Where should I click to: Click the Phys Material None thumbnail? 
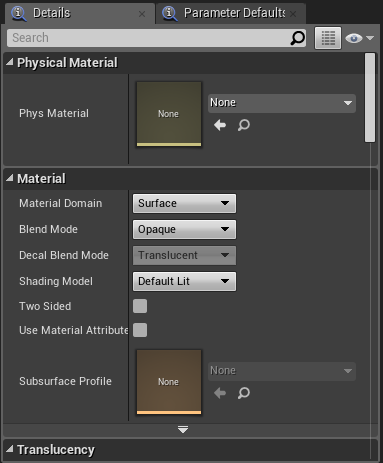click(x=169, y=114)
